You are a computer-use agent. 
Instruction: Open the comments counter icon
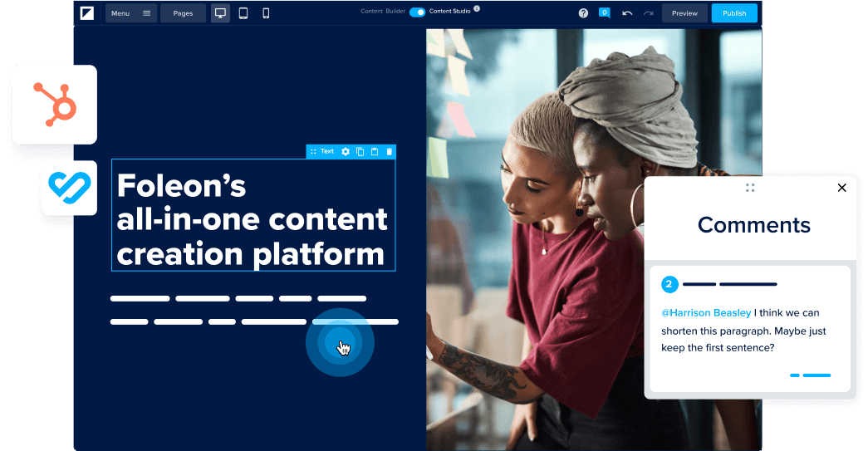tap(605, 12)
